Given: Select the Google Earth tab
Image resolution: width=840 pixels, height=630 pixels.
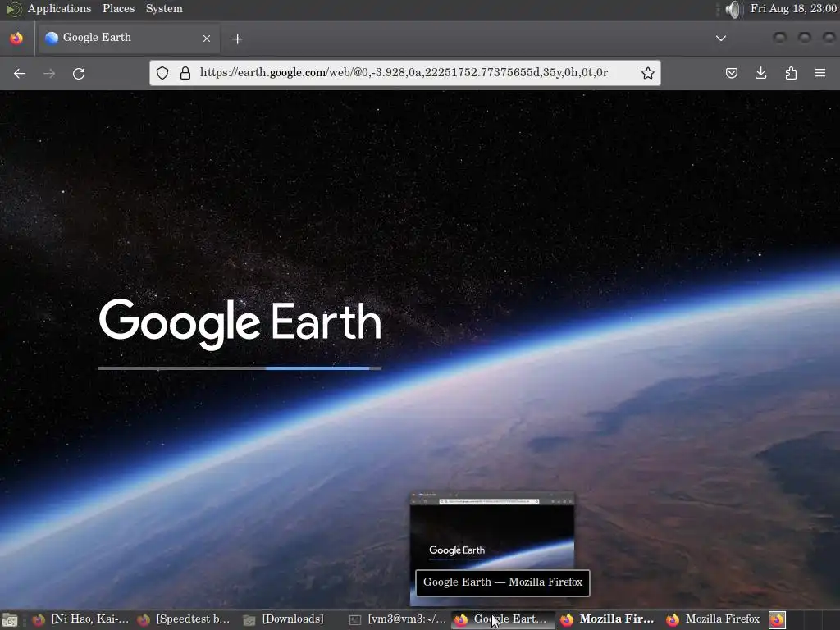Looking at the screenshot, I should point(127,38).
